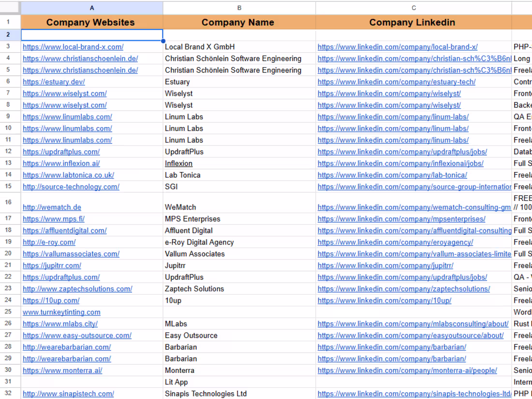The height and width of the screenshot is (399, 532).
Task: Select the Lab Tonica cell
Action: click(239, 175)
